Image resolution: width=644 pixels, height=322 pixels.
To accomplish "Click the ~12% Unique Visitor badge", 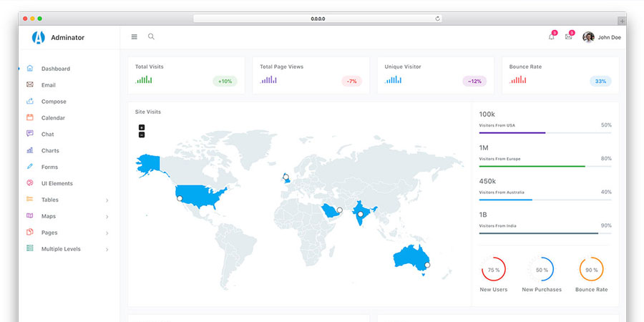I will 474,82.
